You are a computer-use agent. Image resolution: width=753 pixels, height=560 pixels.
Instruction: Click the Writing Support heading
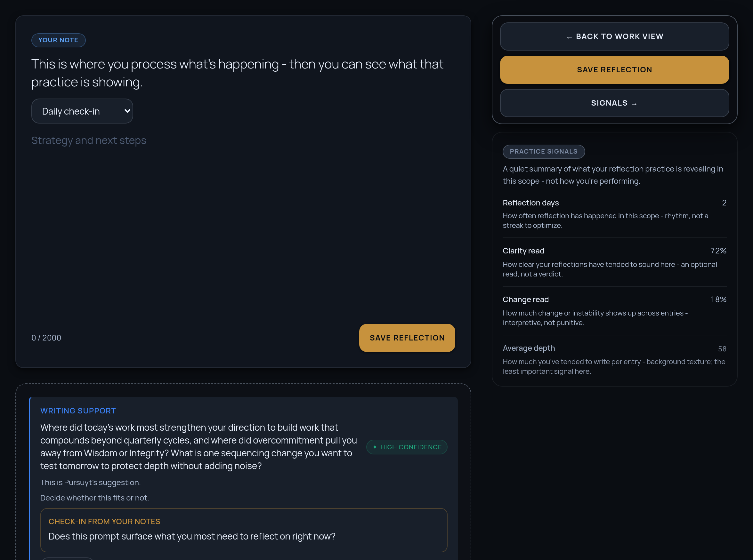click(x=78, y=411)
